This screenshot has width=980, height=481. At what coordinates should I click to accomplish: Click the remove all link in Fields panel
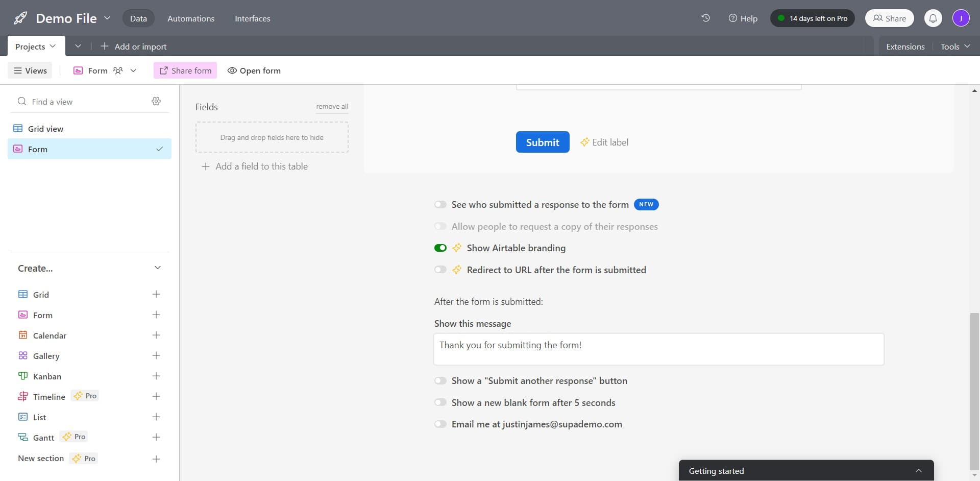coord(332,106)
